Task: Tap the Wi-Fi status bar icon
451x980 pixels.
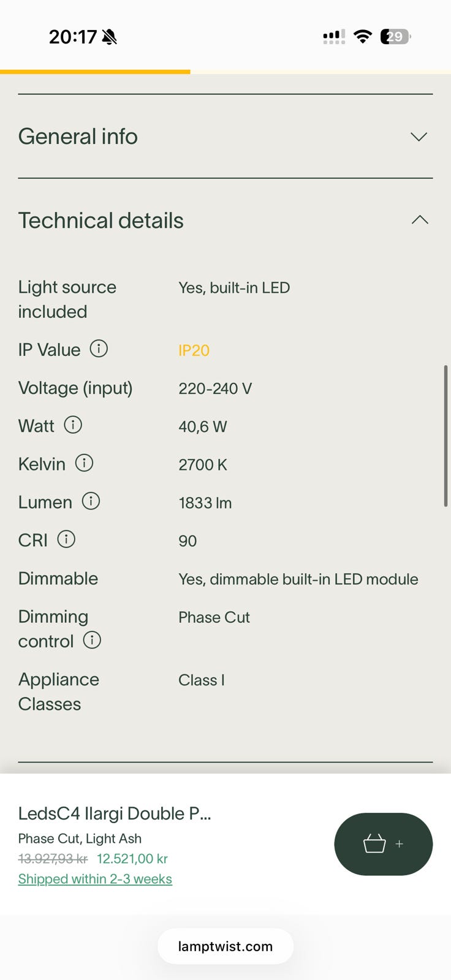Action: (363, 37)
